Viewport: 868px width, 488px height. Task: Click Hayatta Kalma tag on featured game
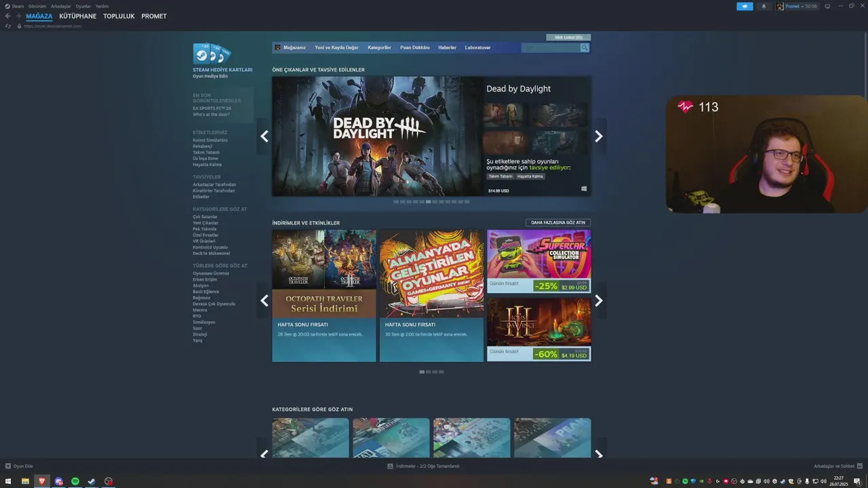530,176
